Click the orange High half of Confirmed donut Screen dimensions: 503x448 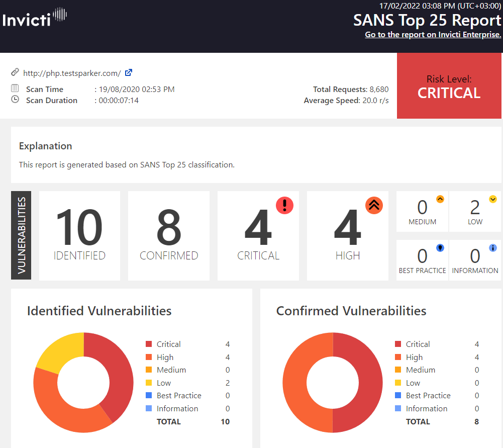pos(295,383)
